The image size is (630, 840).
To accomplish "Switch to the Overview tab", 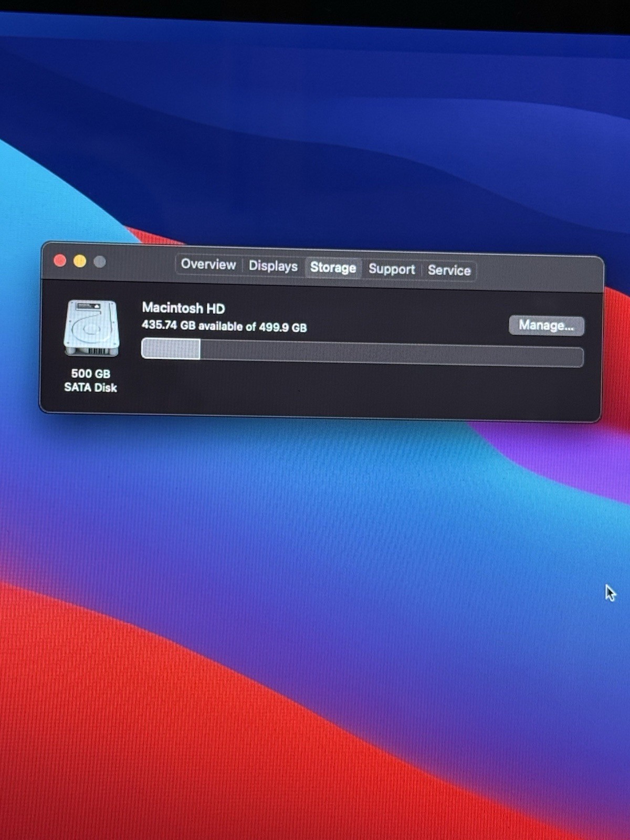I will click(x=208, y=264).
